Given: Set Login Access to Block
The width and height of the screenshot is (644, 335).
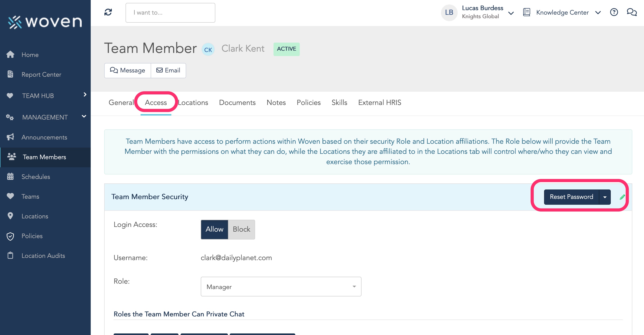Looking at the screenshot, I should click(241, 229).
